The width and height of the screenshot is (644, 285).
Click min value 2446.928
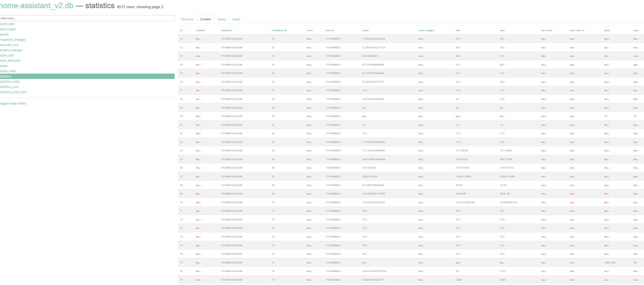pyautogui.click(x=461, y=194)
